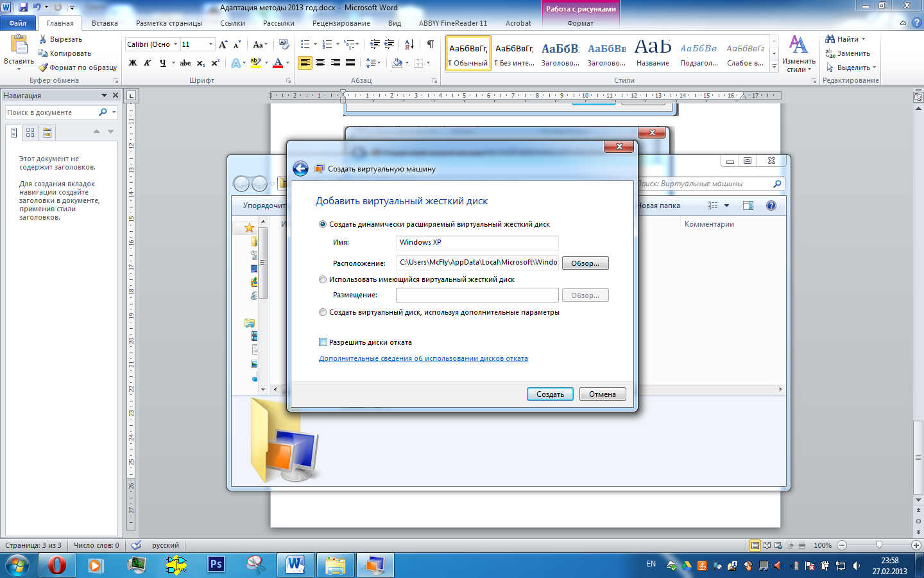The width and height of the screenshot is (924, 578).
Task: Select the Заголовок 1 style thumbnail
Action: [560, 53]
